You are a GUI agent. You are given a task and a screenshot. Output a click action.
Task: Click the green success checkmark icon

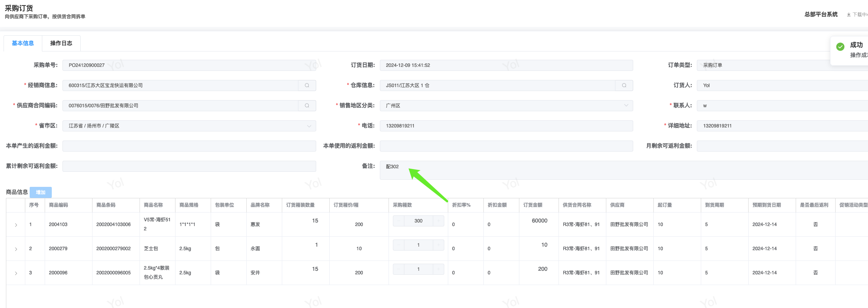[x=840, y=47]
